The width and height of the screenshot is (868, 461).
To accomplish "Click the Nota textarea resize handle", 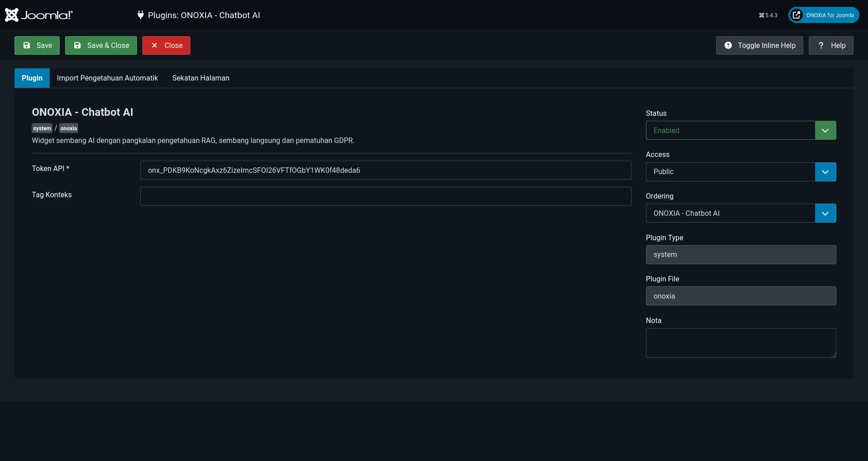I will tap(833, 355).
